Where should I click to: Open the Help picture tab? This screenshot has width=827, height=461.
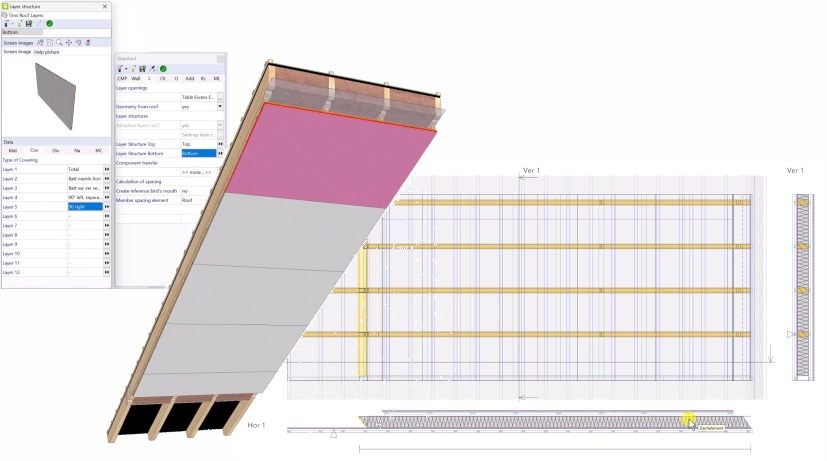(47, 51)
